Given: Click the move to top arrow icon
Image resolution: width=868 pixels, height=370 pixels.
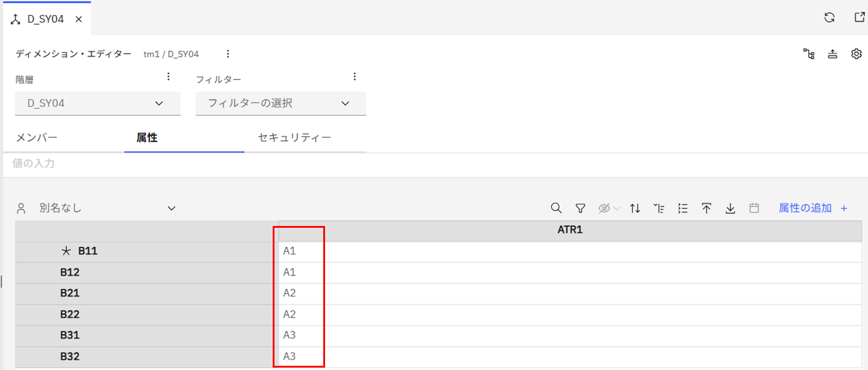Looking at the screenshot, I should [707, 209].
